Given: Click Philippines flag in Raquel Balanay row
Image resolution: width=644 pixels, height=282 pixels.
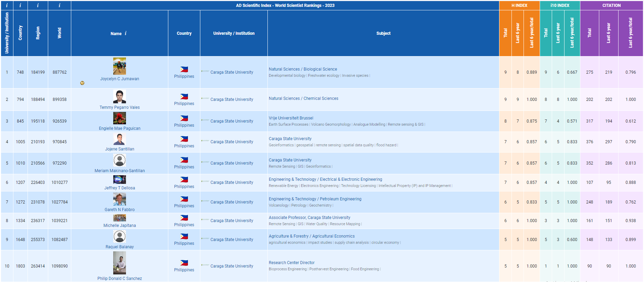Looking at the screenshot, I should pos(184,236).
